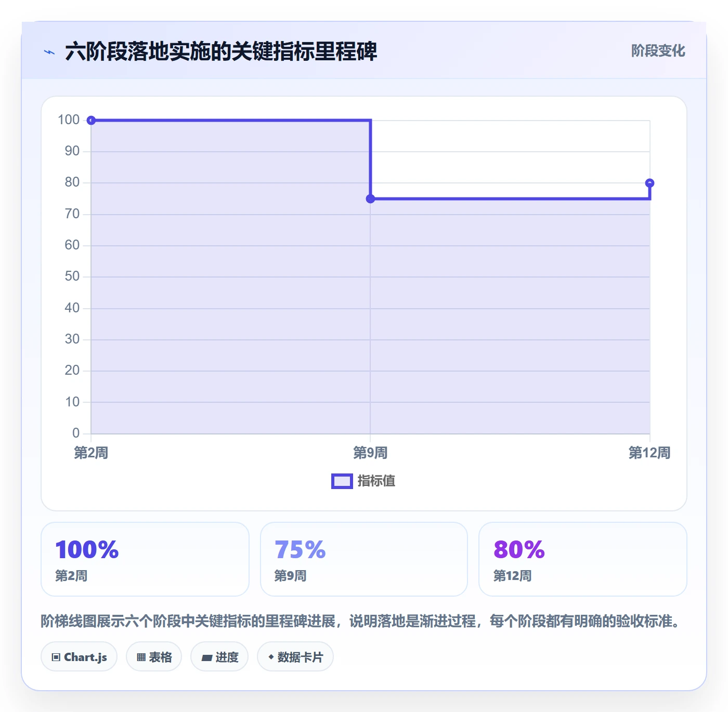Click the grid icon in 表格 tag
This screenshot has width=728, height=712.
click(x=141, y=657)
